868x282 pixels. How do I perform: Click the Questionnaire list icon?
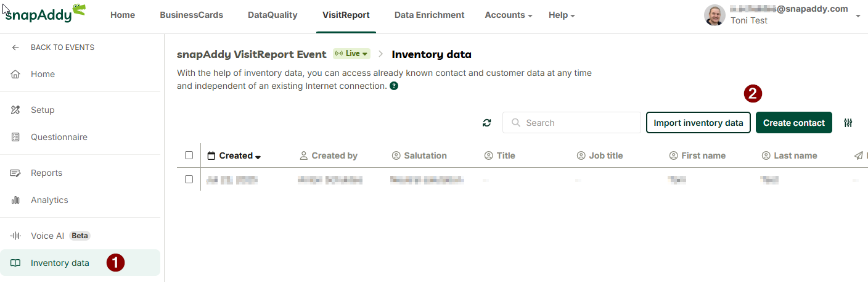pos(16,137)
